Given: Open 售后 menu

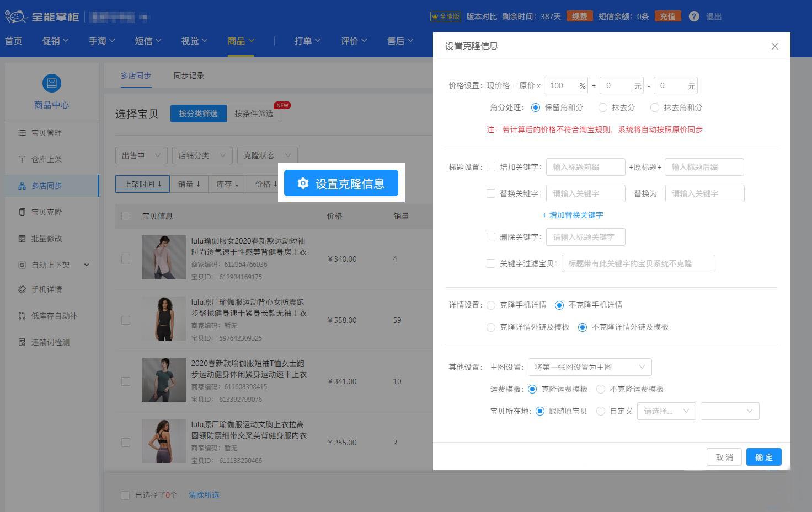Looking at the screenshot, I should [400, 41].
